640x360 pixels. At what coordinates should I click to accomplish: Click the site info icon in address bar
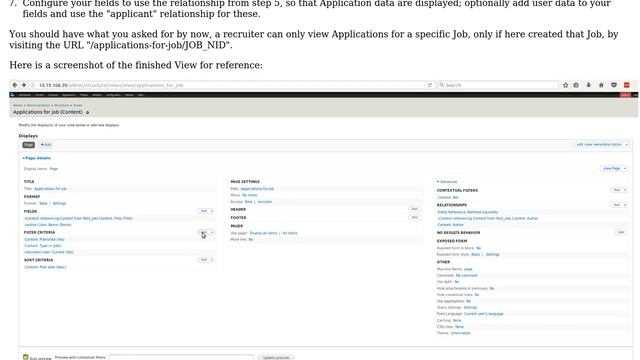[x=32, y=85]
